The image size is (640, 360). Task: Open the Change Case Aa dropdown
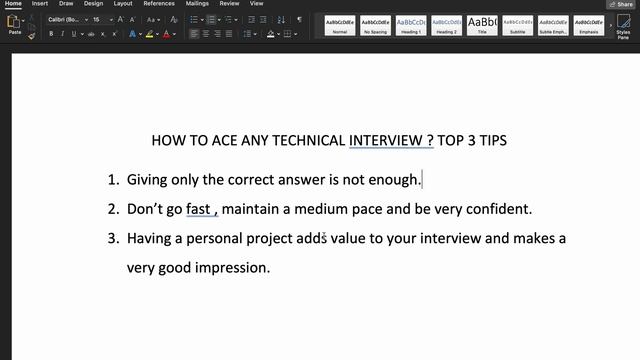(153, 20)
